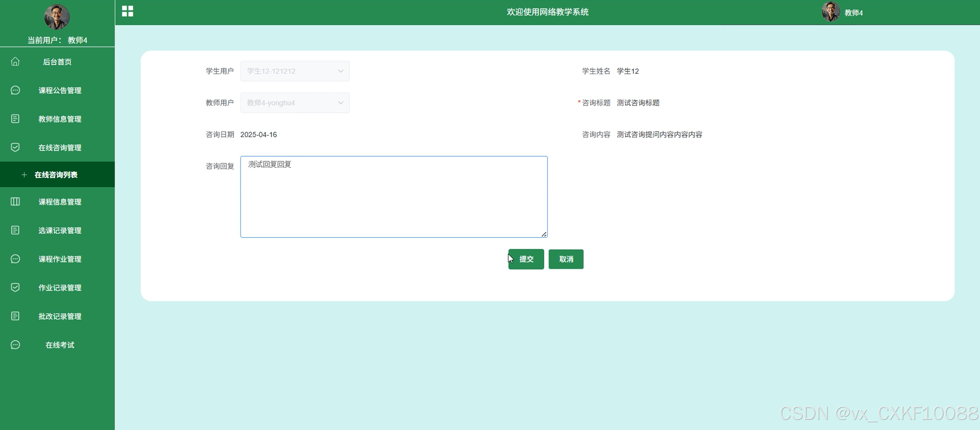
Task: Open the 学生用户 dropdown
Action: [x=294, y=71]
